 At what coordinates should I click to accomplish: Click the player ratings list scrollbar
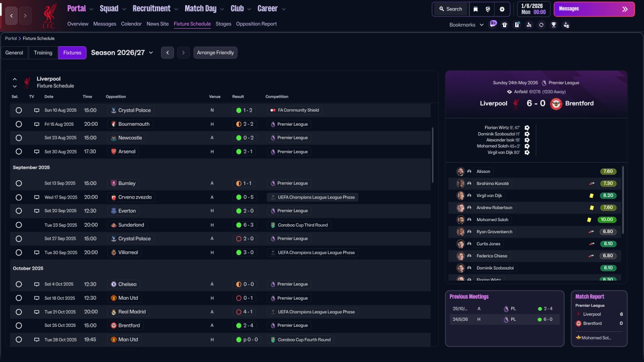623,200
